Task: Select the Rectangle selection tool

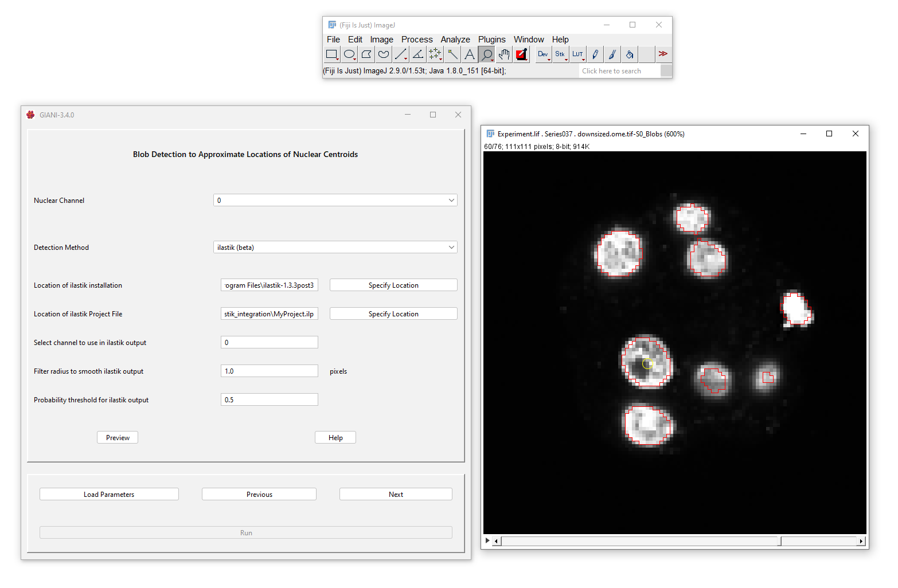Action: pyautogui.click(x=332, y=54)
